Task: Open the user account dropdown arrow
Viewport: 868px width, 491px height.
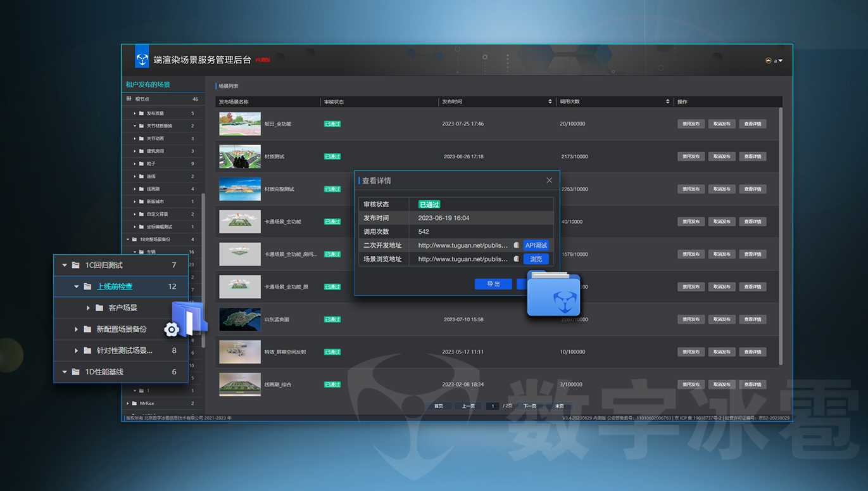Action: pos(780,61)
